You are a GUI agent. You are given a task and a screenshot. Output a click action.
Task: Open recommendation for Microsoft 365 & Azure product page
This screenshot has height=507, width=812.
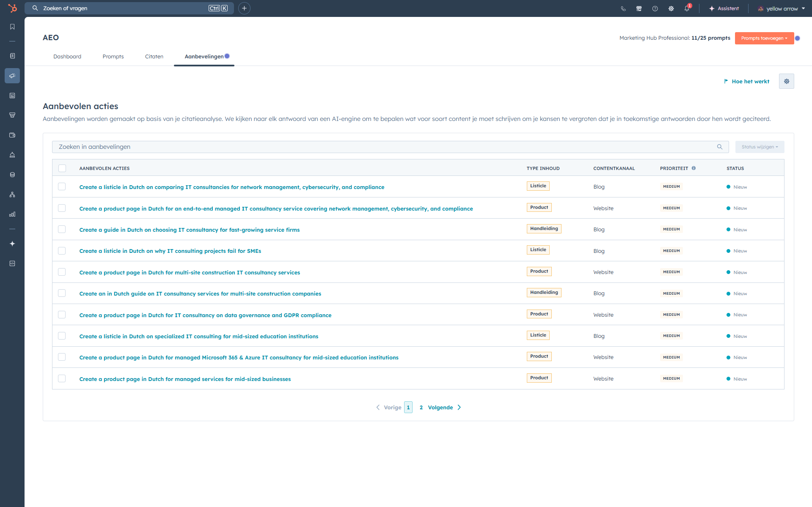(x=239, y=357)
